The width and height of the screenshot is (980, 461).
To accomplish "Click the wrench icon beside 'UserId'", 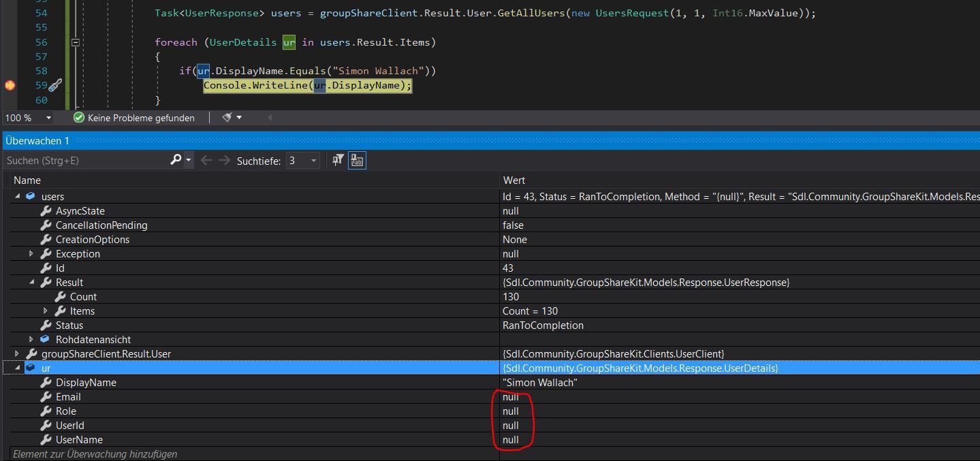I will pyautogui.click(x=46, y=426).
